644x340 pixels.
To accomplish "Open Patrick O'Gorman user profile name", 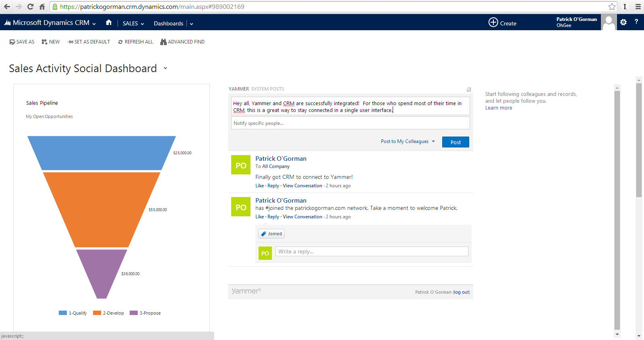I will [x=576, y=19].
